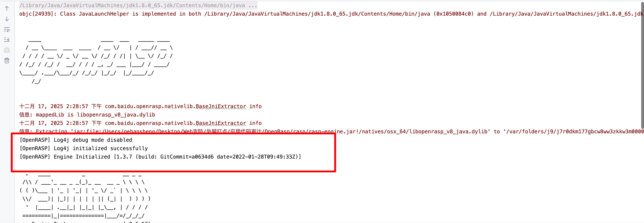The image size is (644, 223).
Task: Expand the folded java command ellipsis
Action: pos(252,5)
